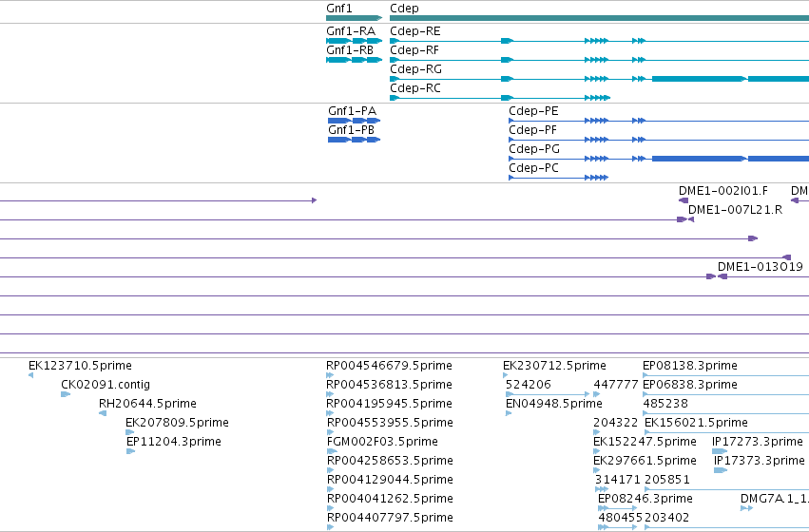
Task: Select the Cdep-PG protein label
Action: [534, 149]
